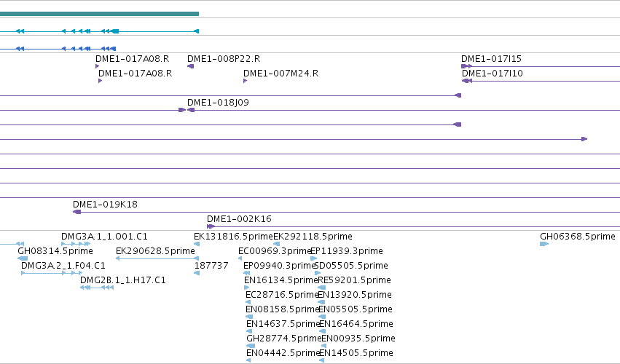620x364 pixels.
Task: Select the DMG2B.1_1.H17.C1 alignment glyph
Action: click(x=97, y=288)
